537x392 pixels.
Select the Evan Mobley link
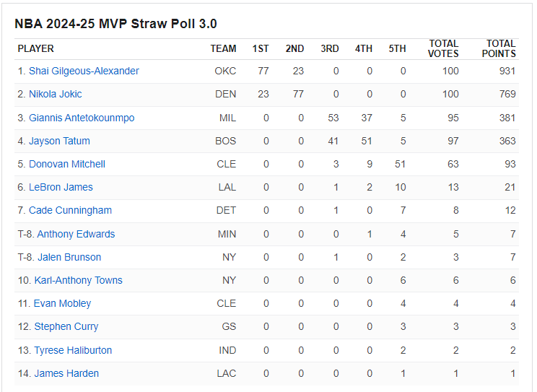[x=62, y=303]
